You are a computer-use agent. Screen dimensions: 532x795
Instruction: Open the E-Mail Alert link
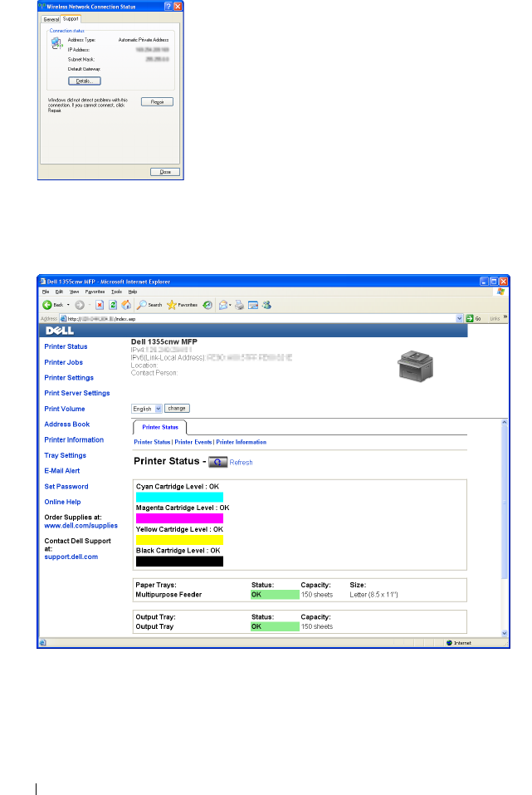tap(61, 470)
